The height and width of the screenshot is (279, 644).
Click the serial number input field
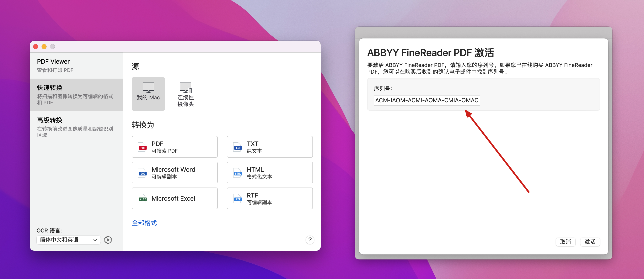[x=426, y=100]
